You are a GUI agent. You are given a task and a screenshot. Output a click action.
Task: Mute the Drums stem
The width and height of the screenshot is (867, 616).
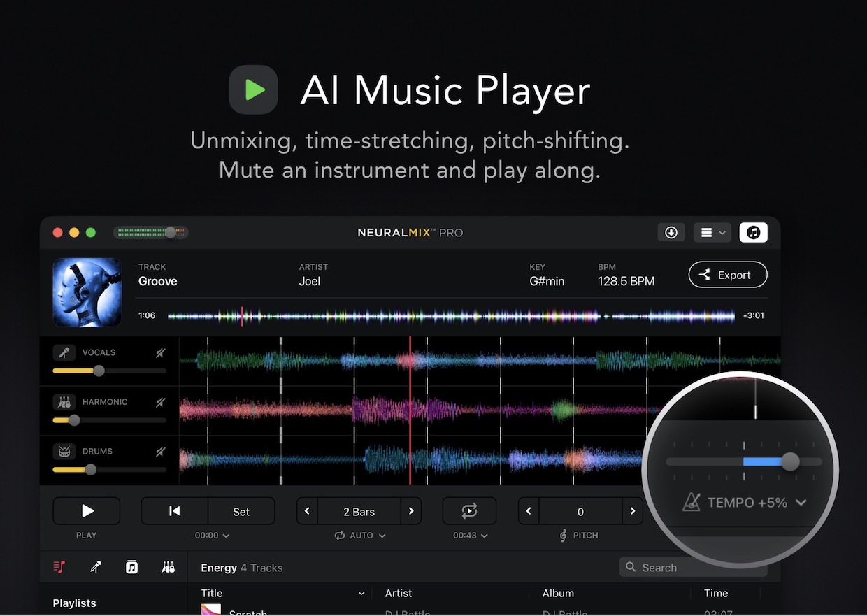click(x=160, y=452)
